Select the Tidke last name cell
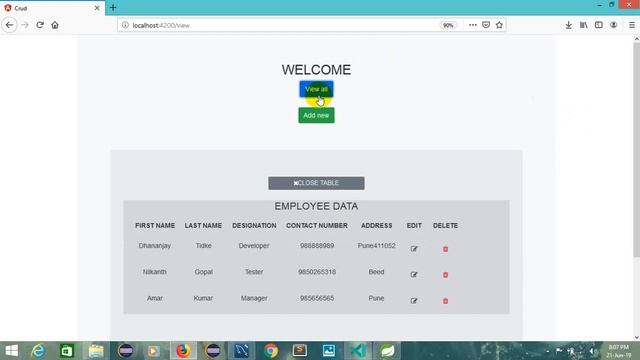Screen dimensions: 640x360 point(203,246)
